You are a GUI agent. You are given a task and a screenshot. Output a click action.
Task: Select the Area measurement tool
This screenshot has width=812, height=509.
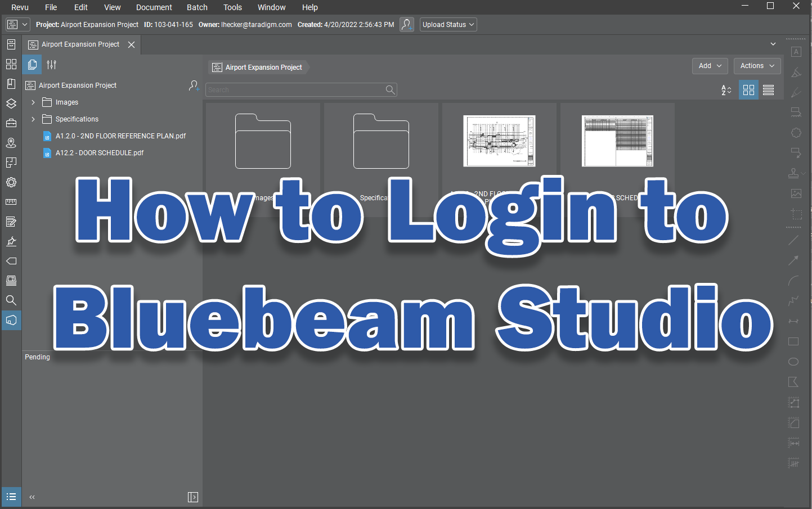793,422
